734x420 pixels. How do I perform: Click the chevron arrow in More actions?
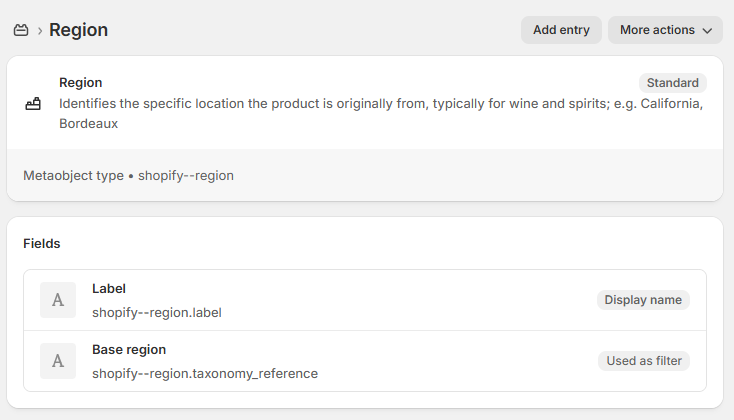[x=707, y=31]
